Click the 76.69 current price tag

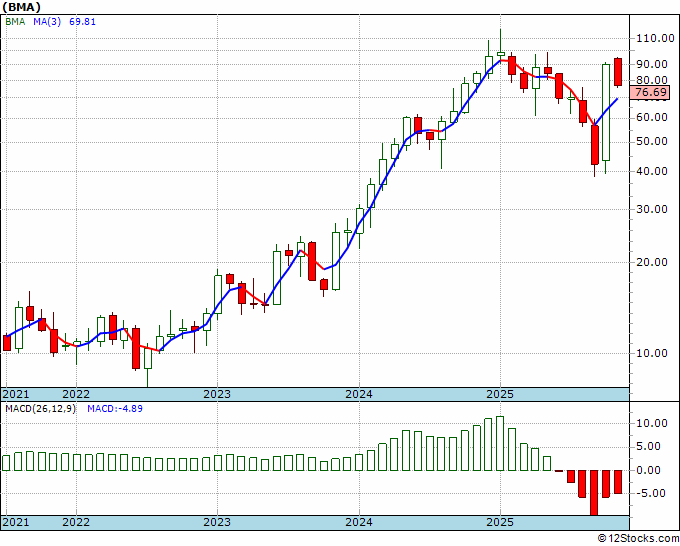pyautogui.click(x=651, y=92)
